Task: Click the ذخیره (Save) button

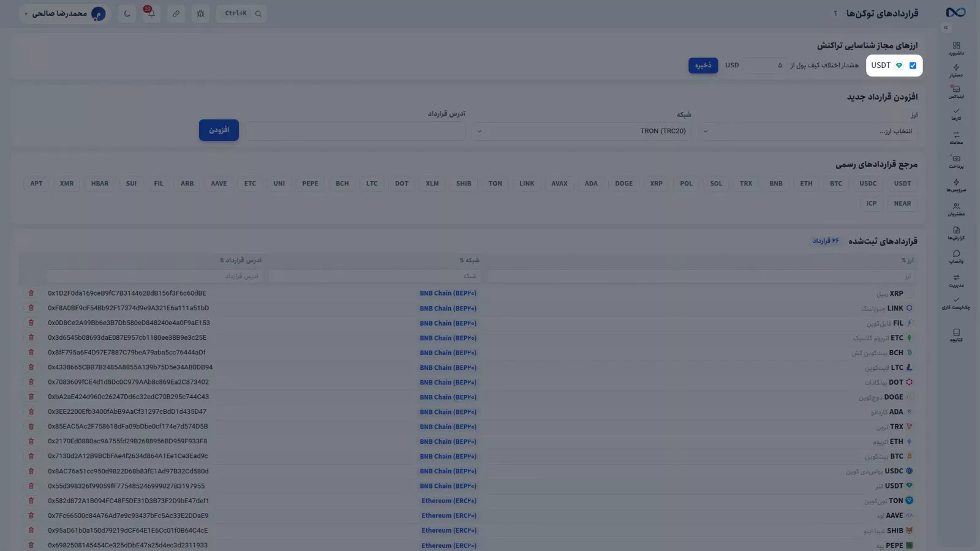Action: tap(703, 66)
